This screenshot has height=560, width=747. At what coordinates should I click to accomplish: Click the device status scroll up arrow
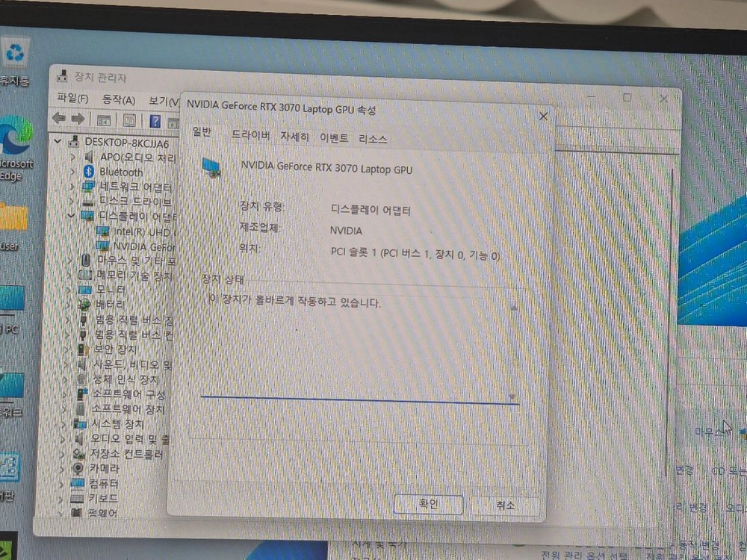point(514,308)
